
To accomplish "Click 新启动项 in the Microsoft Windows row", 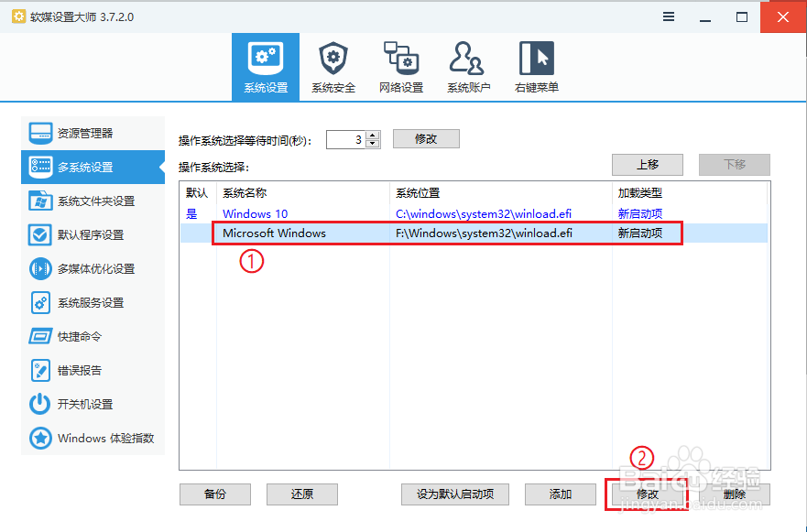I will pos(639,233).
